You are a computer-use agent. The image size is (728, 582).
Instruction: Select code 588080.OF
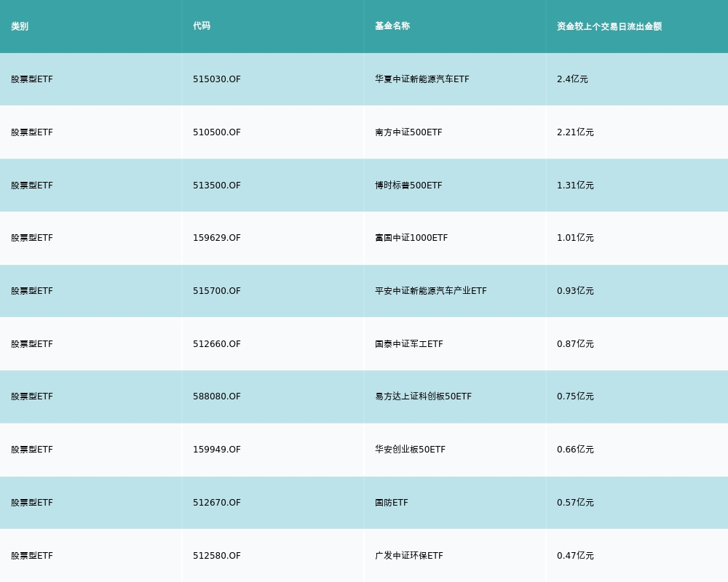point(217,396)
